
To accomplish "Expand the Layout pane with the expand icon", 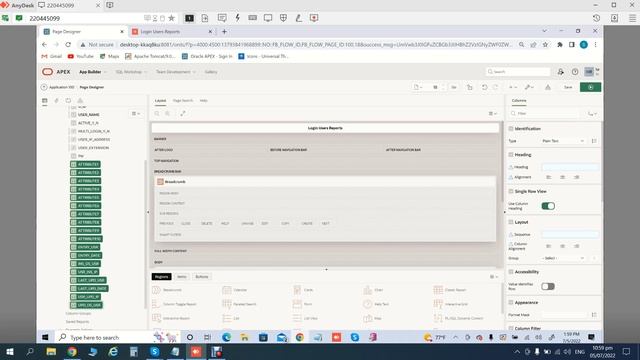I will click(x=183, y=113).
